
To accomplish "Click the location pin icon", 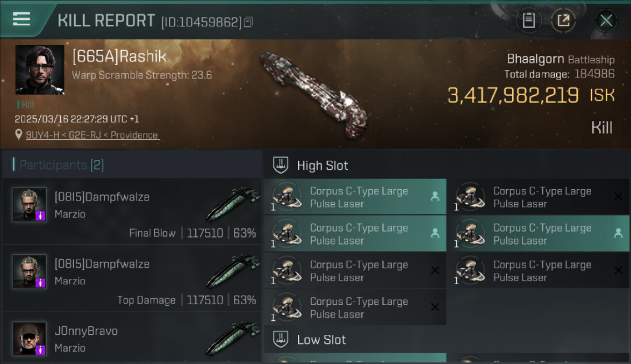I will coord(18,134).
